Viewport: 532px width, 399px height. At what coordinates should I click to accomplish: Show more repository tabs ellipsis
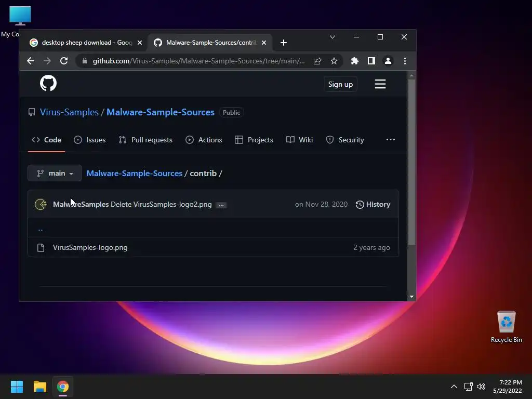pos(391,139)
